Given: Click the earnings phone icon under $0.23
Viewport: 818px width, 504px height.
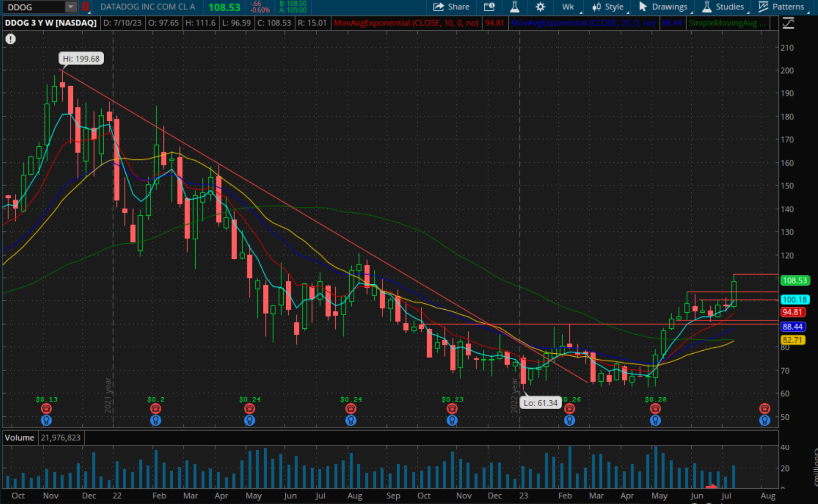Looking at the screenshot, I should 452,409.
